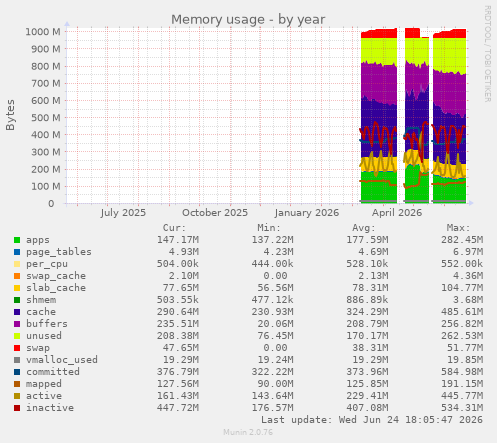Image resolution: width=497 pixels, height=443 pixels.
Task: Click the 'July 2025' axis label
Action: [123, 213]
